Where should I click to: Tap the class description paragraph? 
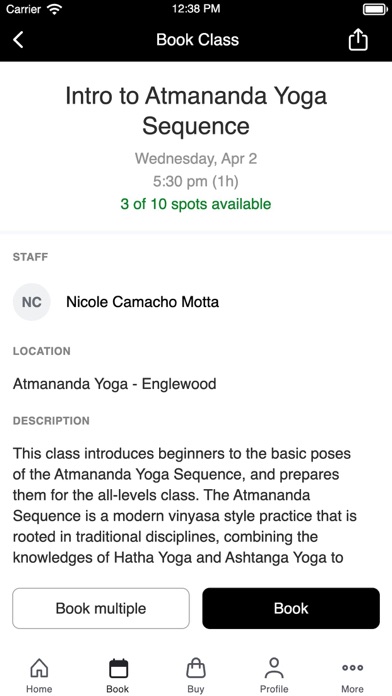coord(185,506)
